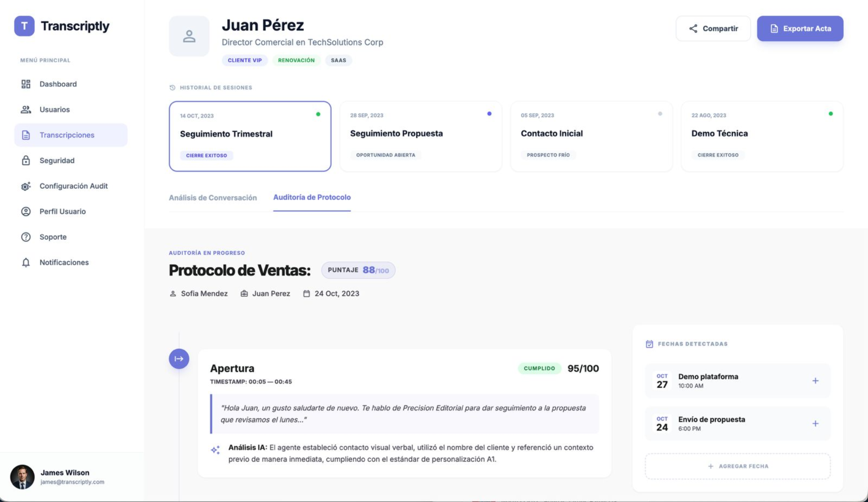This screenshot has height=502, width=868.
Task: Click the Apertura timeline step marker
Action: tap(179, 359)
